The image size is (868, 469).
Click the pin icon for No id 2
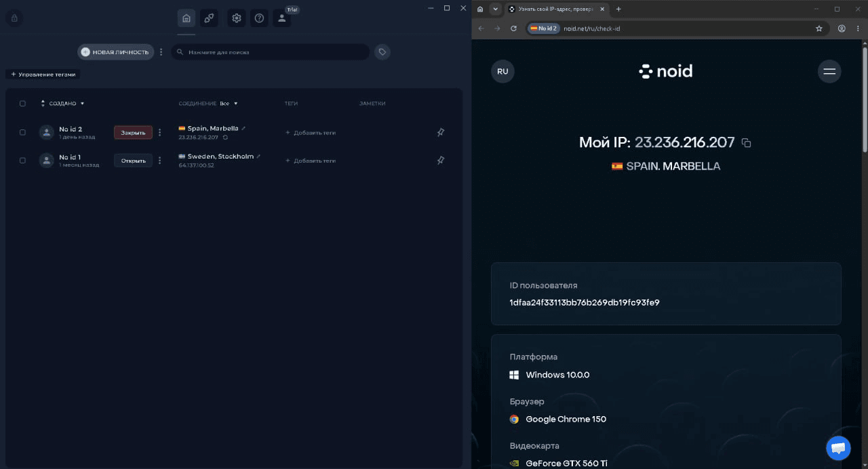point(441,133)
